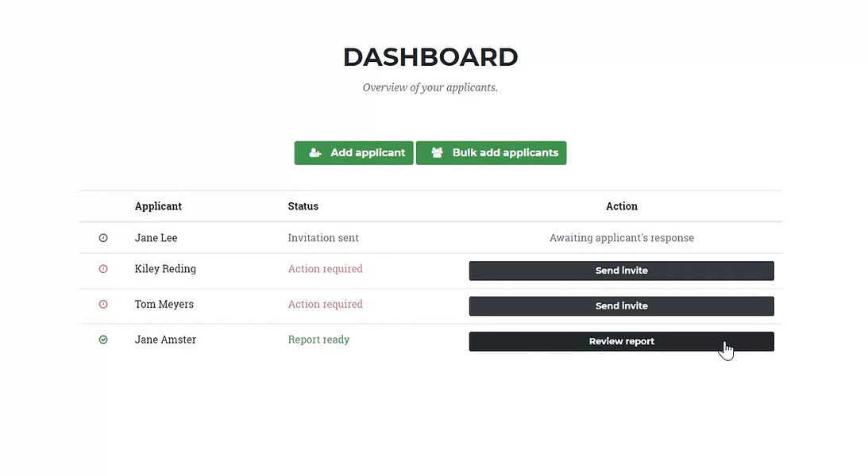Click the Applicant column header
Viewport: 868px width, 476px height.
158,206
